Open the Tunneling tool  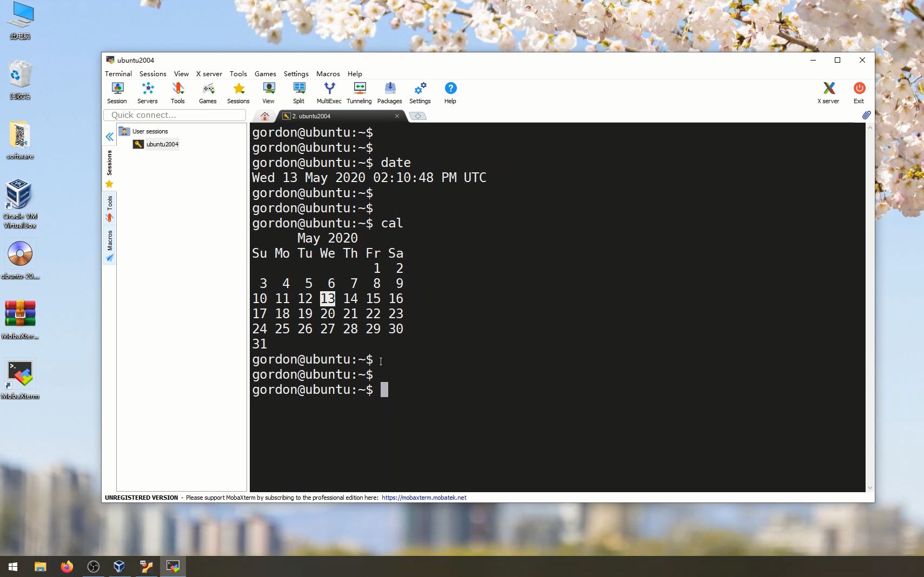[358, 92]
